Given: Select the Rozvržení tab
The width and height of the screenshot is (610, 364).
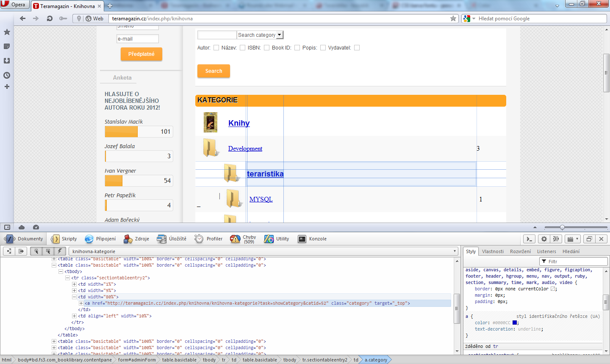Looking at the screenshot, I should (x=520, y=251).
